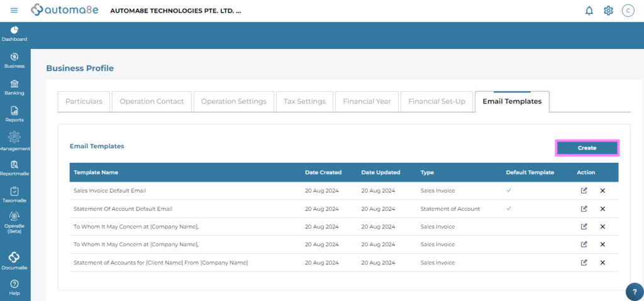644x301 pixels.
Task: Open Opera8e (Beta) in sidebar
Action: point(14,223)
